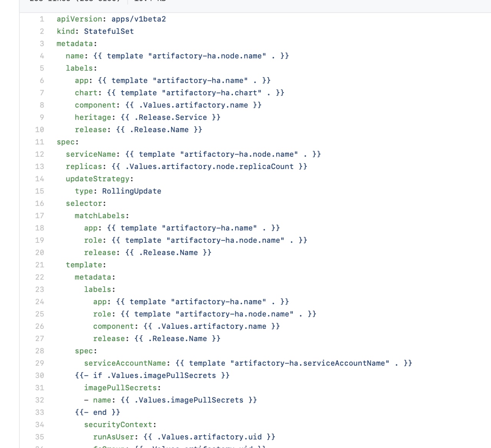Select line number 21 in the gutter

point(40,265)
